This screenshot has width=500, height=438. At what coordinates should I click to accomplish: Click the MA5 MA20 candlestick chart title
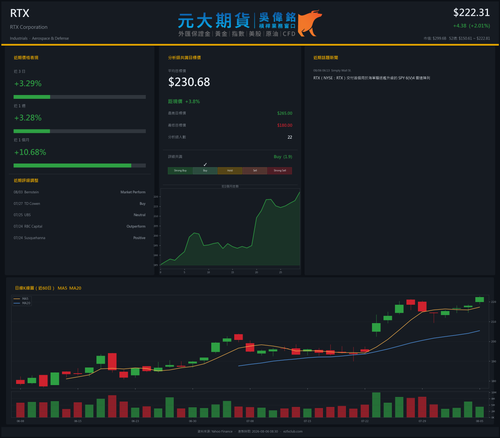click(x=48, y=288)
